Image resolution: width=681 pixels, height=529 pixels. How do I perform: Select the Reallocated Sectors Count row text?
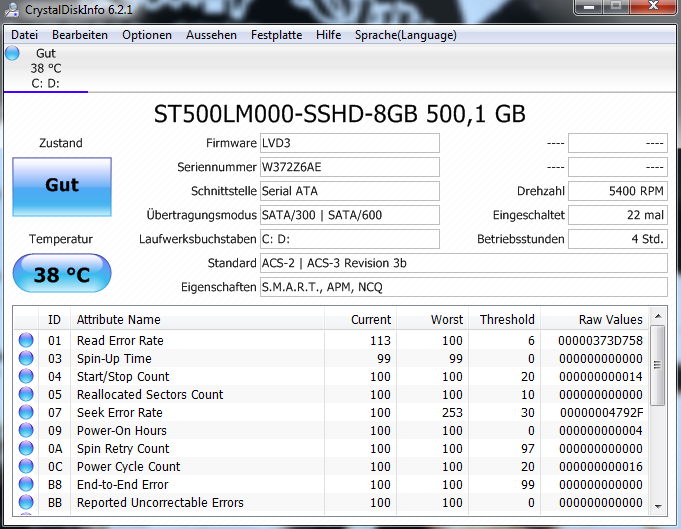click(x=150, y=394)
